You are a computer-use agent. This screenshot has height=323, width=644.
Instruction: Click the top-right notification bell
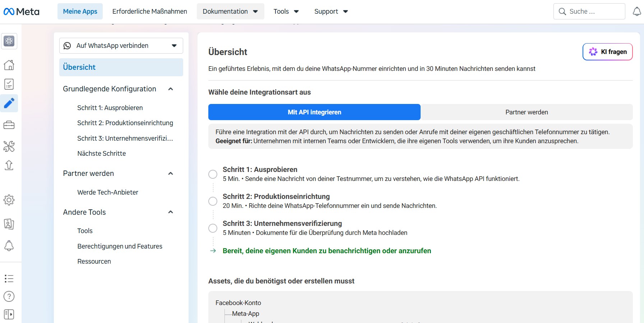coord(637,12)
